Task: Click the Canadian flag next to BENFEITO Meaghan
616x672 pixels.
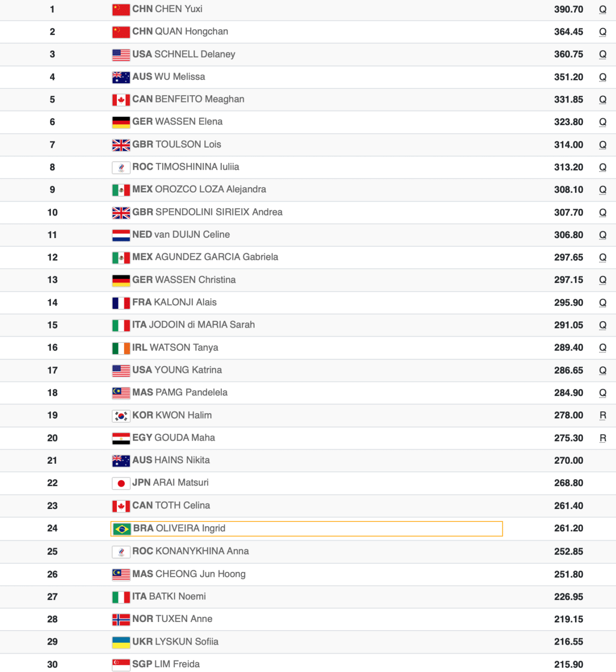Action: pos(121,100)
